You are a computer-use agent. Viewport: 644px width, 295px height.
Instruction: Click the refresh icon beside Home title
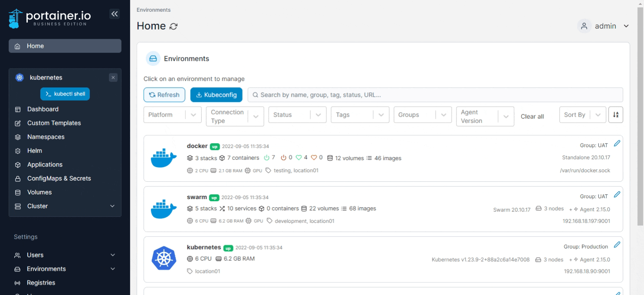point(174,26)
